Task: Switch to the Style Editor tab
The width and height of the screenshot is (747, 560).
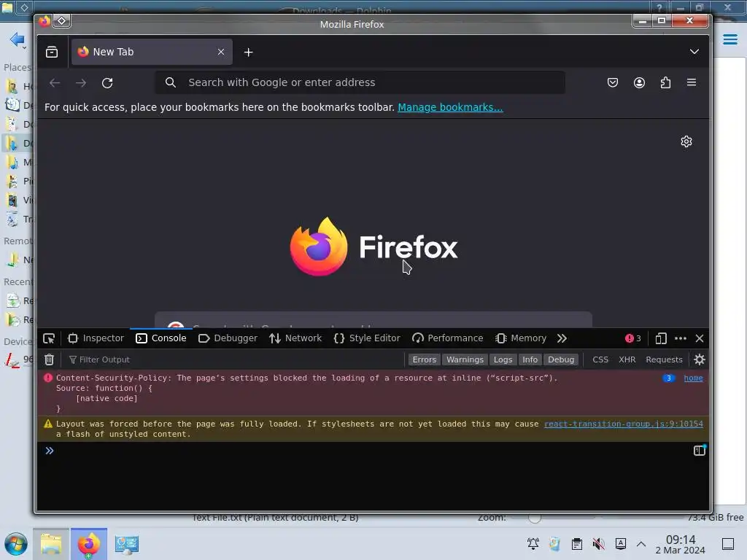Action: [x=367, y=338]
